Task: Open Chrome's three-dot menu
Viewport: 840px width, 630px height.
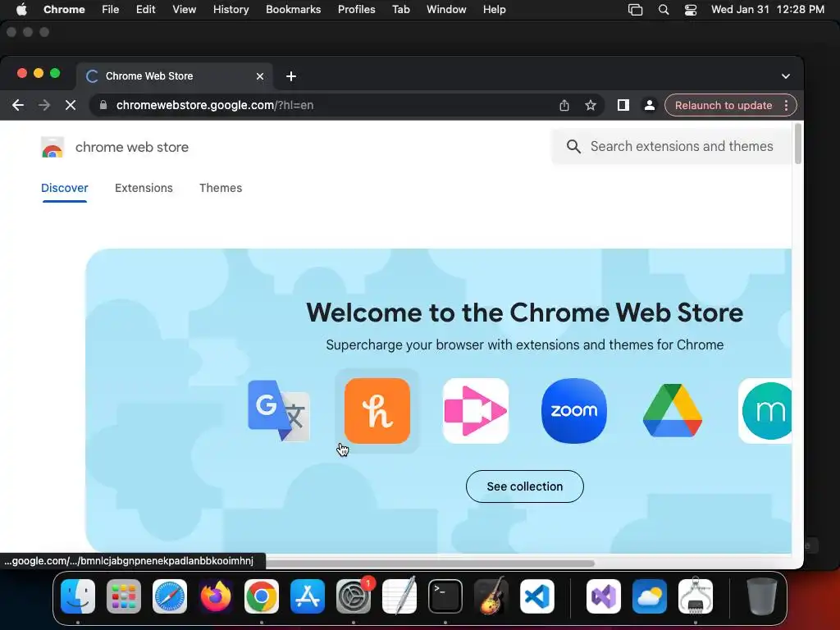Action: coord(786,105)
